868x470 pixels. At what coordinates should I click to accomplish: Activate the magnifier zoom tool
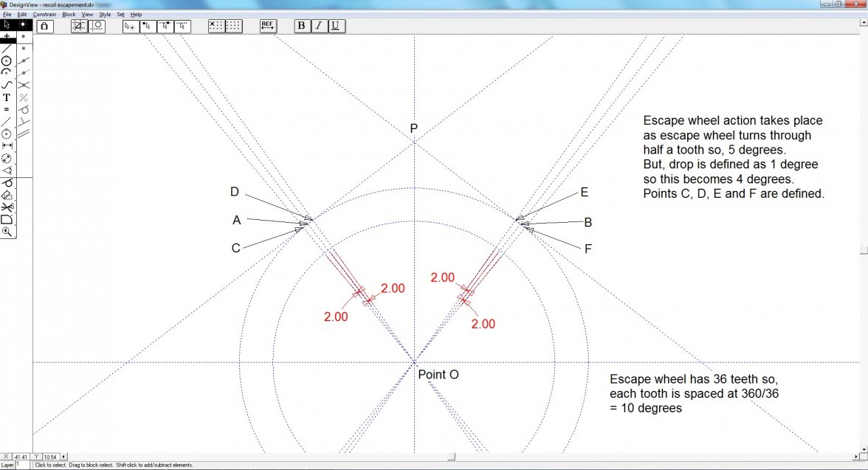pos(7,232)
